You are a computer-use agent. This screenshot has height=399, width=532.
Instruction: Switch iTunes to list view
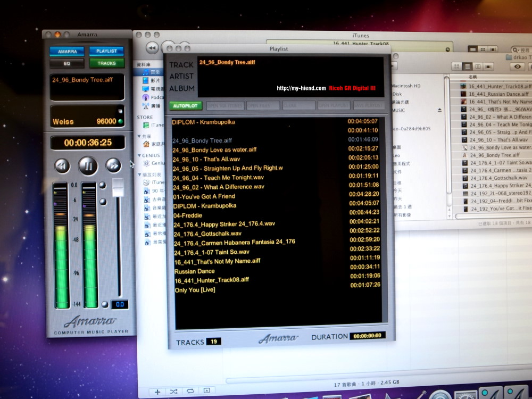tap(472, 49)
